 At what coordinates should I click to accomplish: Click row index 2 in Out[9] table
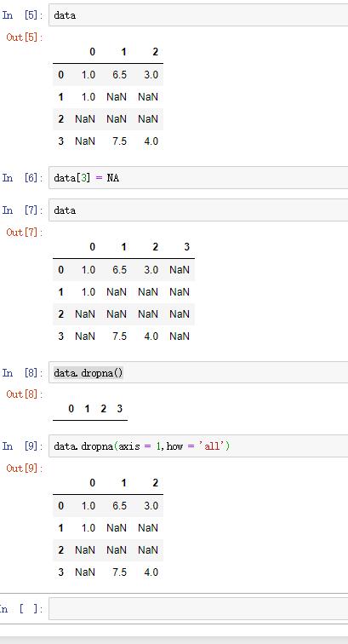click(x=60, y=550)
